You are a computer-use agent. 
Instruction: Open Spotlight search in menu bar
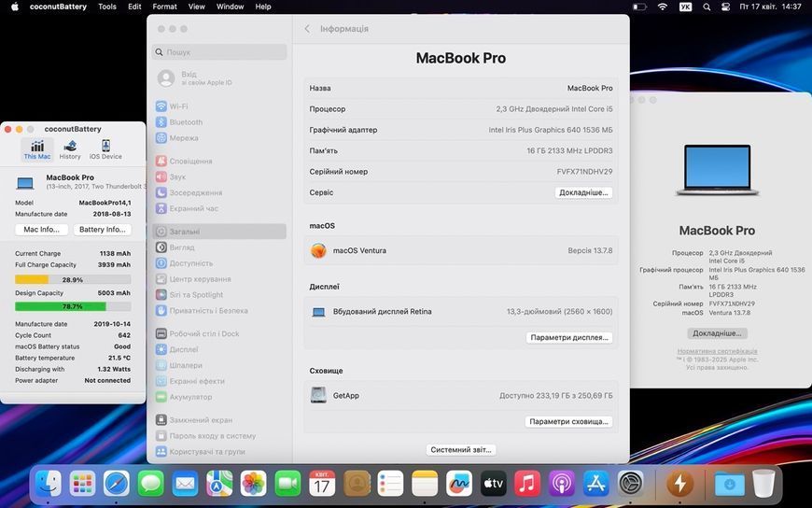coord(707,7)
